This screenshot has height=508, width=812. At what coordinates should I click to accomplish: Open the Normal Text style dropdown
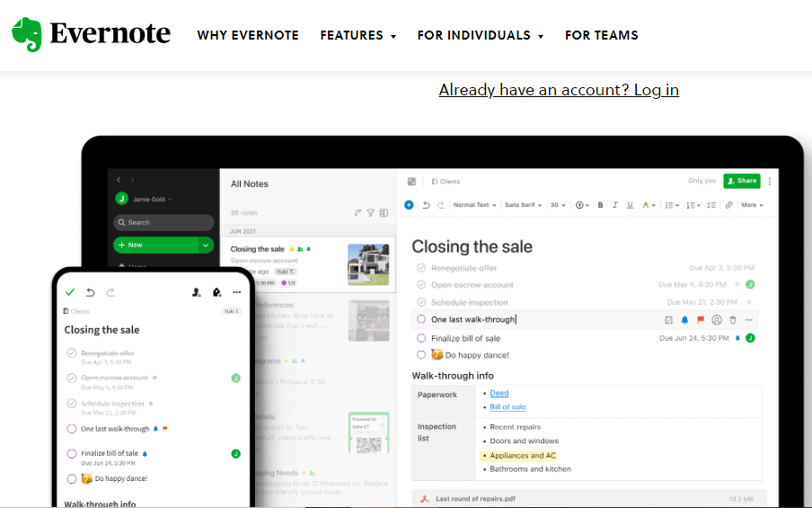[474, 205]
